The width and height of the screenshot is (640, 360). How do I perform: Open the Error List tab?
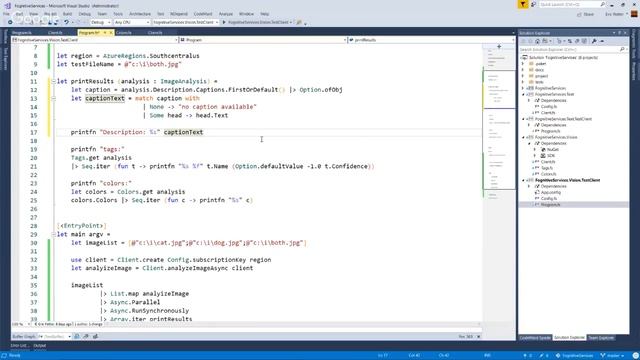tap(20, 346)
